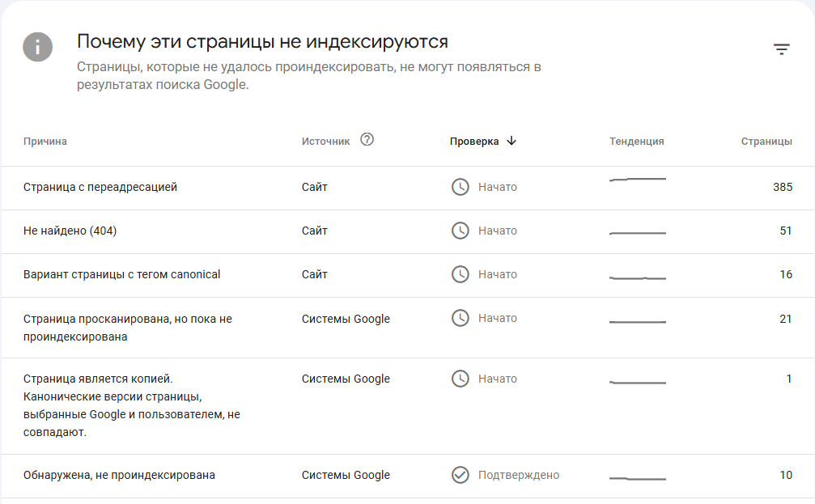Click Начато status in Не найдено (404) row
The image size is (815, 504).
(498, 231)
